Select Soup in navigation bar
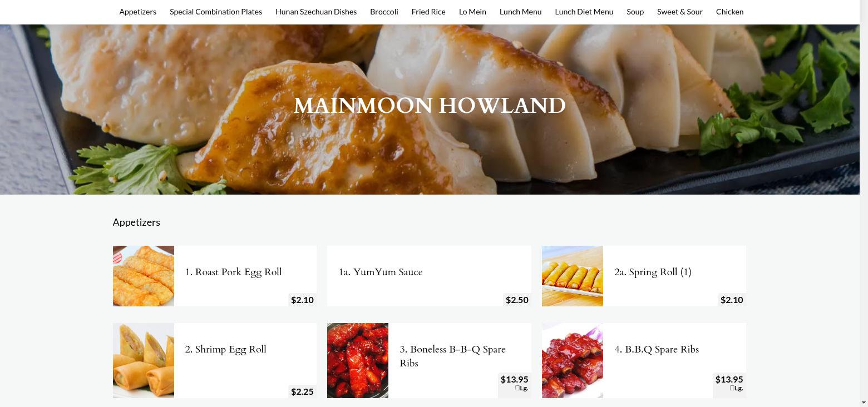The height and width of the screenshot is (407, 868). (x=635, y=12)
